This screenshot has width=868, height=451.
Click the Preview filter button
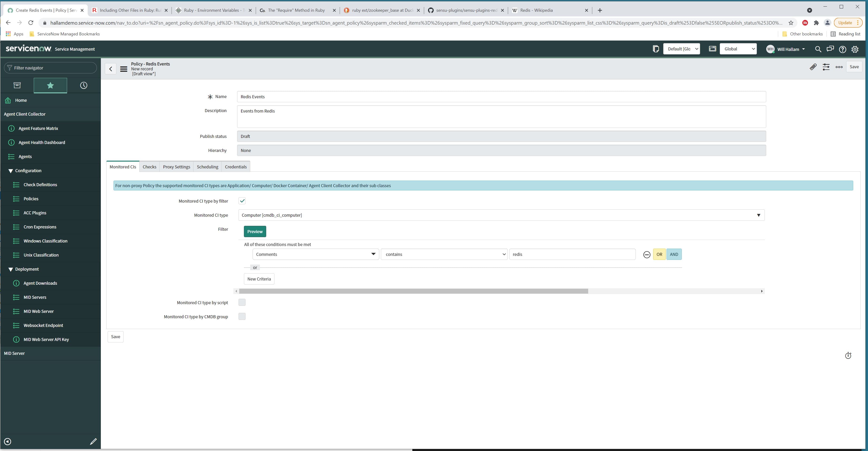click(x=254, y=231)
